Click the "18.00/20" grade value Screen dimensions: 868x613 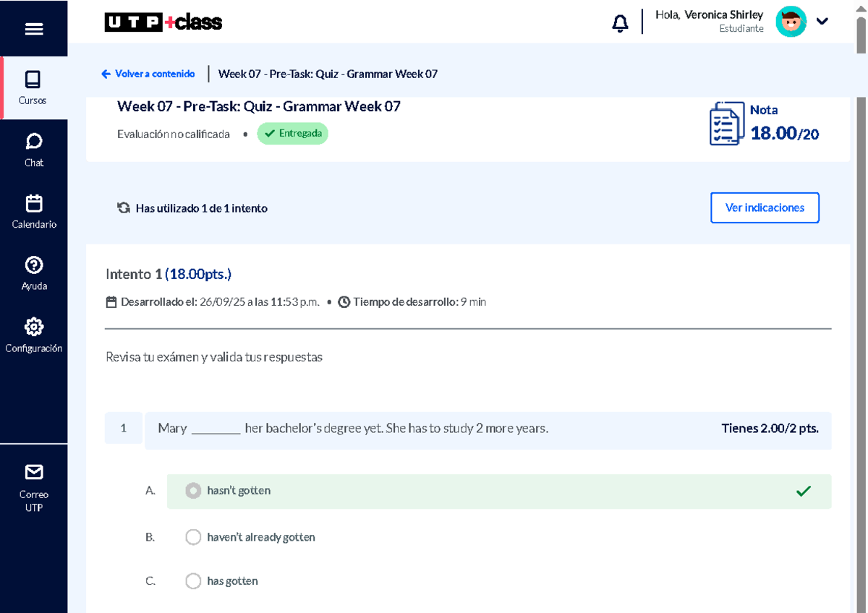(784, 134)
